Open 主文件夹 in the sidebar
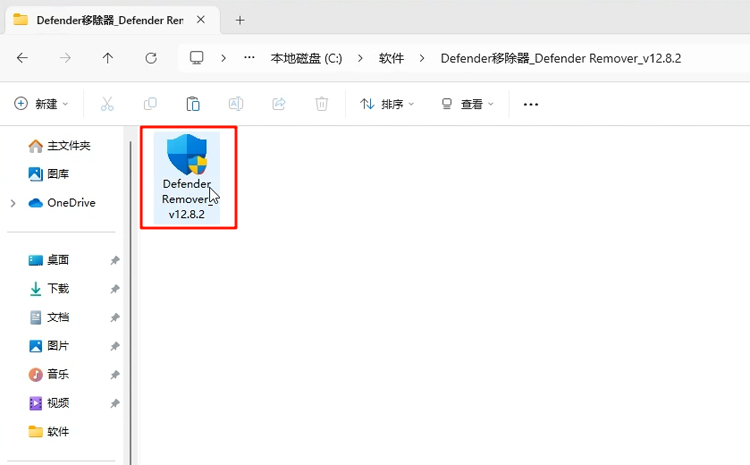This screenshot has width=750, height=465. coord(59,145)
